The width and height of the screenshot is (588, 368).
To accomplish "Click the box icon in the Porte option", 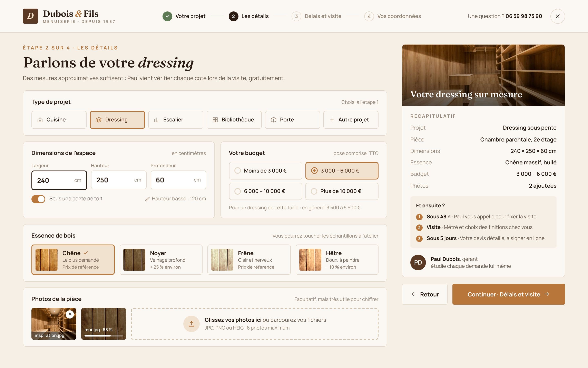I will coord(273,120).
